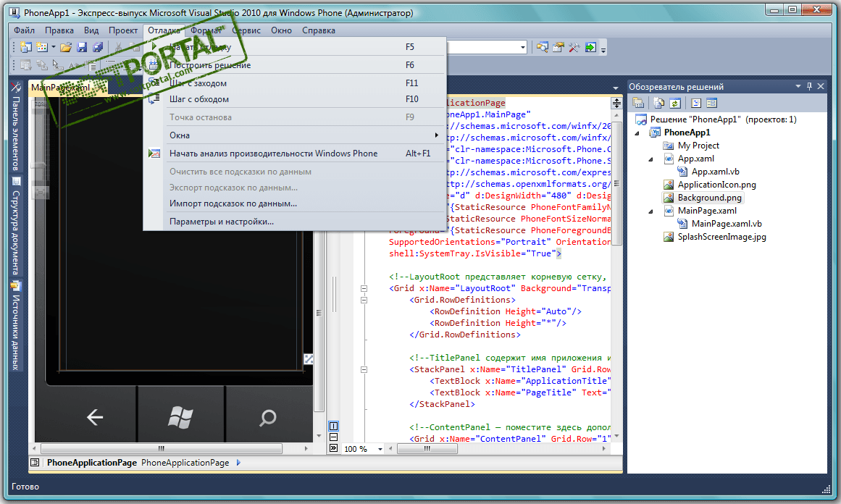Image resolution: width=841 pixels, height=504 pixels.
Task: Select App.xaml.vb in Solution Explorer
Action: coord(715,172)
